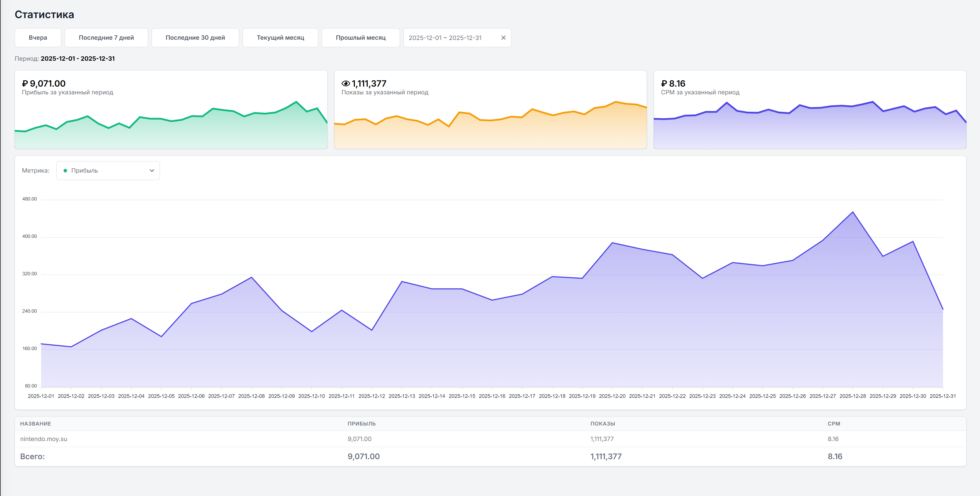Viewport: 980px width, 496px height.
Task: Choose the Последние 7 дней filter
Action: (x=106, y=38)
